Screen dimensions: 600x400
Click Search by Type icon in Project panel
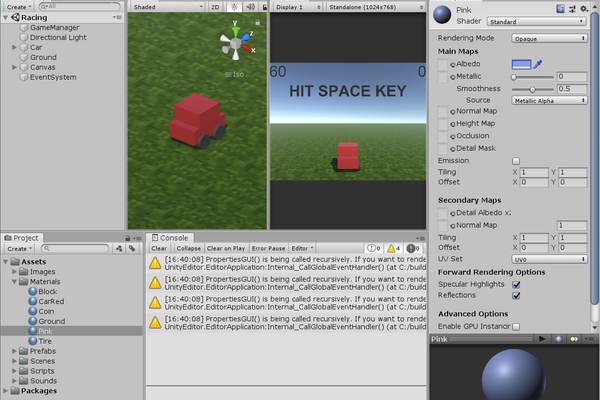(119, 249)
